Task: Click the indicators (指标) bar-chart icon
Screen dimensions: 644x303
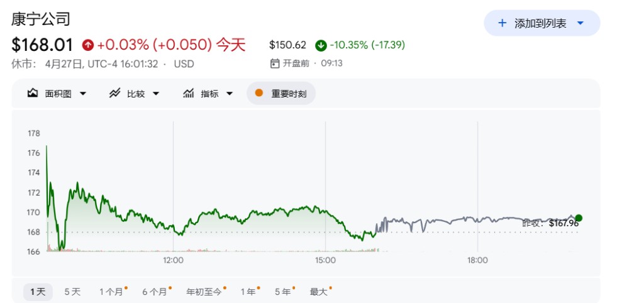Action: (x=189, y=93)
